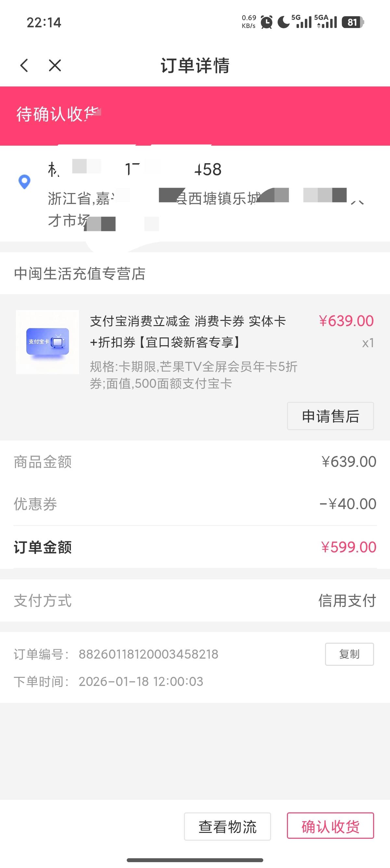390x868 pixels.
Task: Tap the order number text
Action: click(148, 654)
